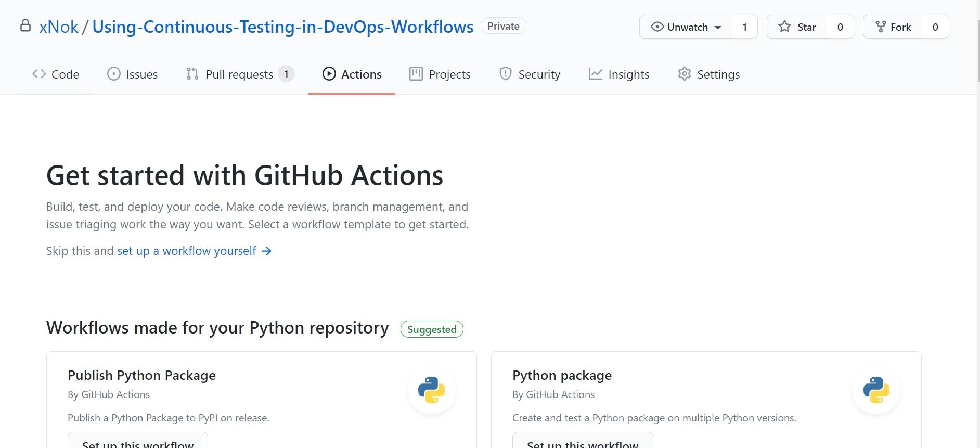The image size is (980, 448).
Task: Click the Security shield icon
Action: pos(505,74)
